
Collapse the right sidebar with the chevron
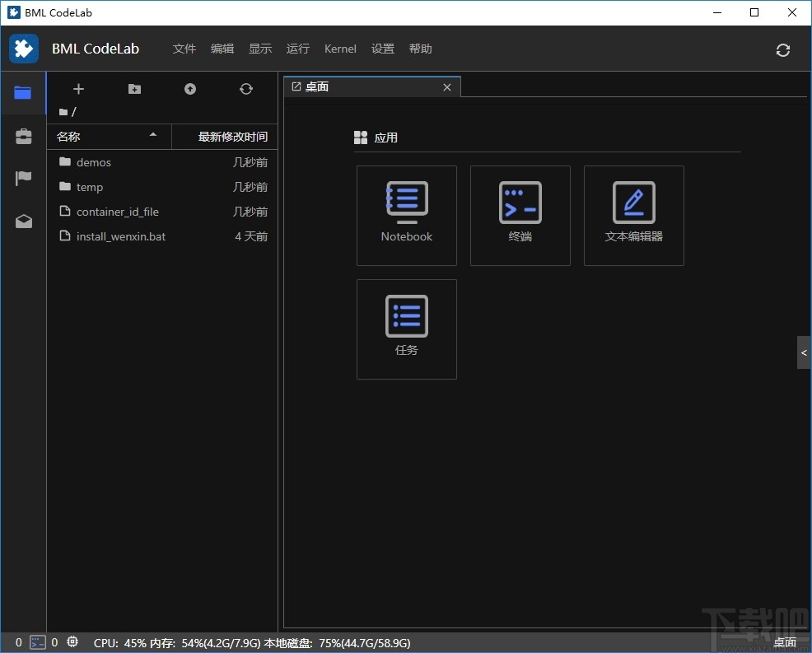click(803, 352)
